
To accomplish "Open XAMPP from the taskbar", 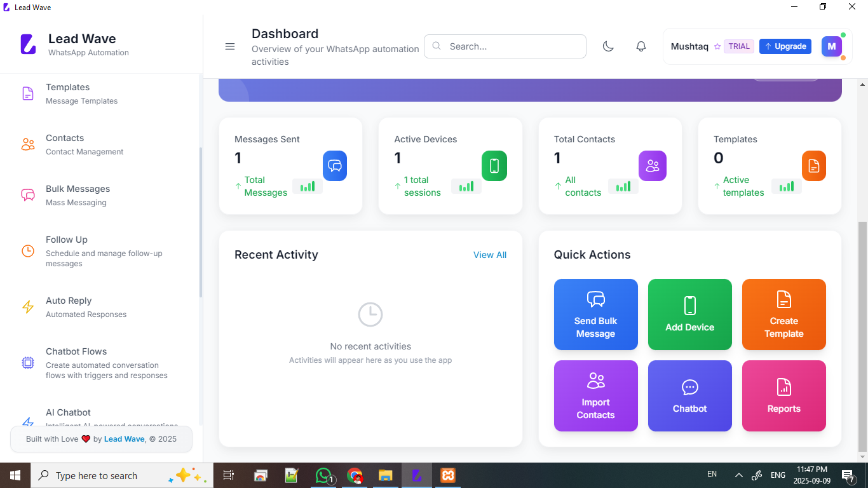I will coord(448,475).
